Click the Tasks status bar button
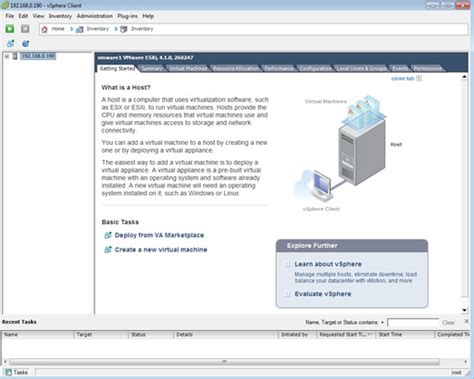The width and height of the screenshot is (474, 379). (x=17, y=372)
